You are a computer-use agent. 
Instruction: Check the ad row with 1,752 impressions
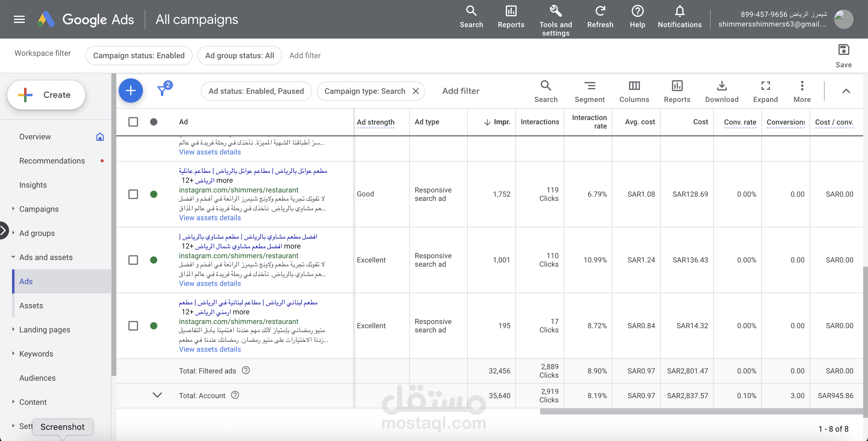(x=133, y=194)
